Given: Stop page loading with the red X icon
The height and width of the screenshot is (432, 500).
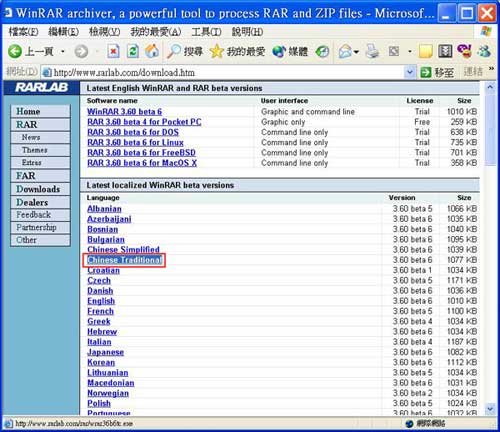Looking at the screenshot, I should point(113,52).
